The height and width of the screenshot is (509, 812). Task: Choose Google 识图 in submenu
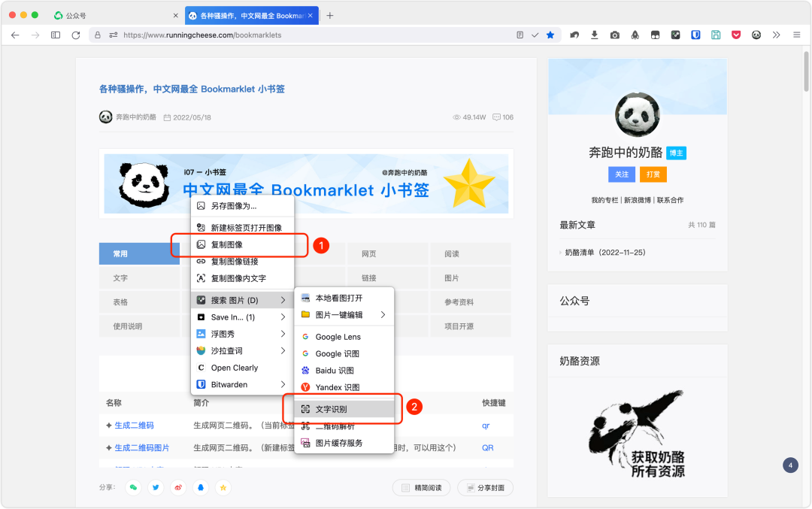(x=344, y=353)
